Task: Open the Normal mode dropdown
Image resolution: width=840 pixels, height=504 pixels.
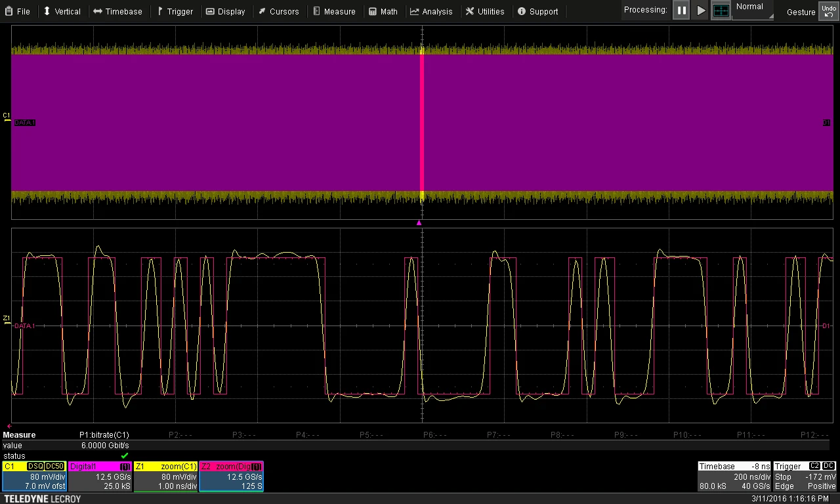Action: [x=753, y=10]
